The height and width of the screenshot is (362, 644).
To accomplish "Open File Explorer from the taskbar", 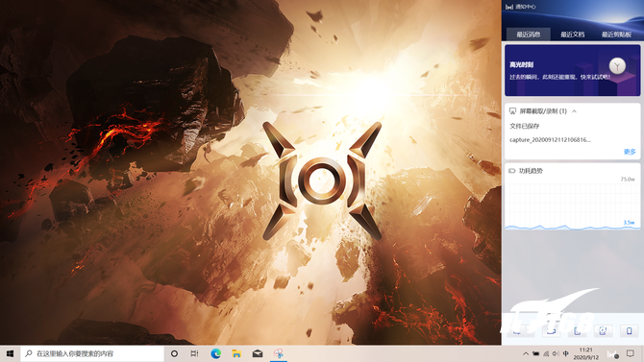I will tap(236, 353).
